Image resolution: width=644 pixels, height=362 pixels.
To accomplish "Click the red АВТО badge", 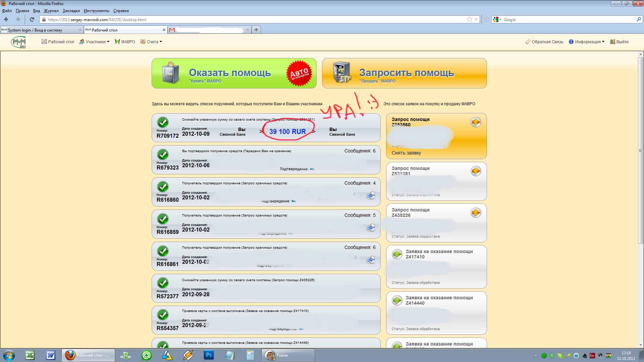I will coord(299,73).
